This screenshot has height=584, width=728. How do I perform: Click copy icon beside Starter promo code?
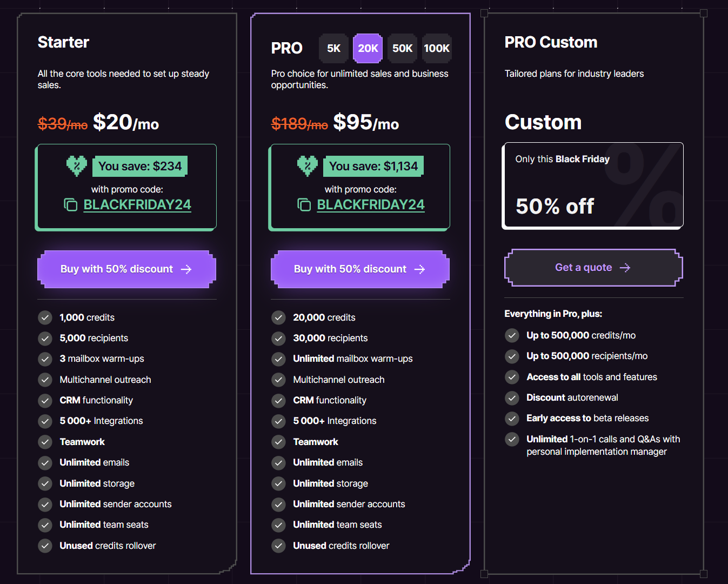tap(71, 205)
